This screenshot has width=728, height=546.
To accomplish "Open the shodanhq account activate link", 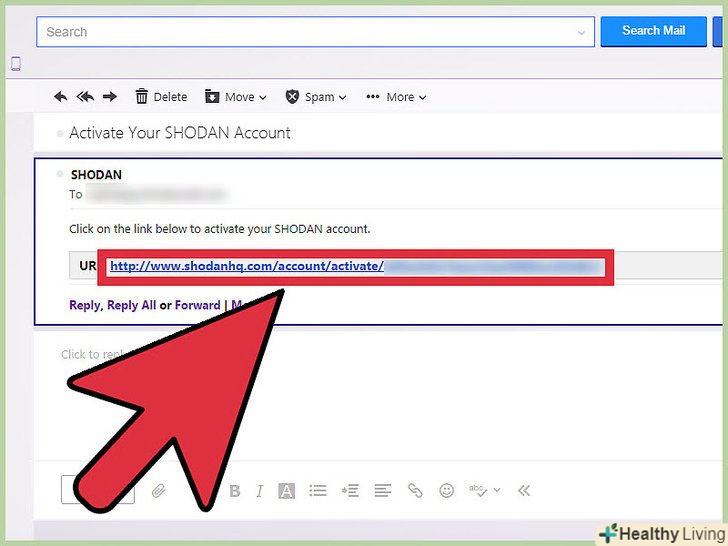I will pos(247,266).
